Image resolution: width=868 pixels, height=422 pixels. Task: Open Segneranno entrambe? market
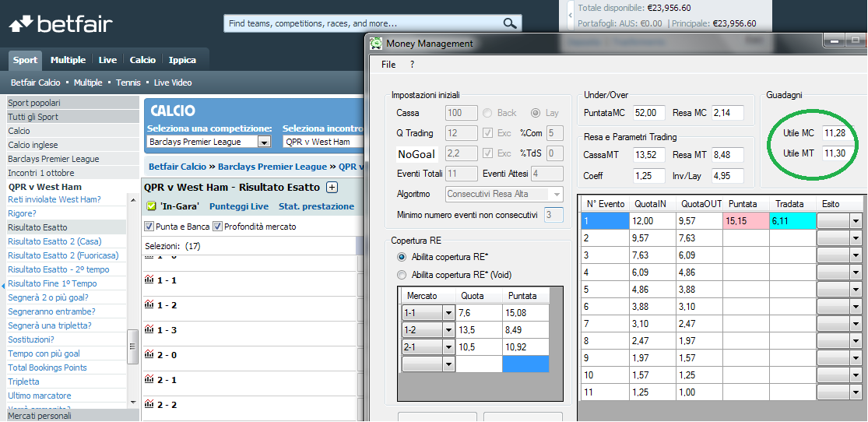(51, 311)
